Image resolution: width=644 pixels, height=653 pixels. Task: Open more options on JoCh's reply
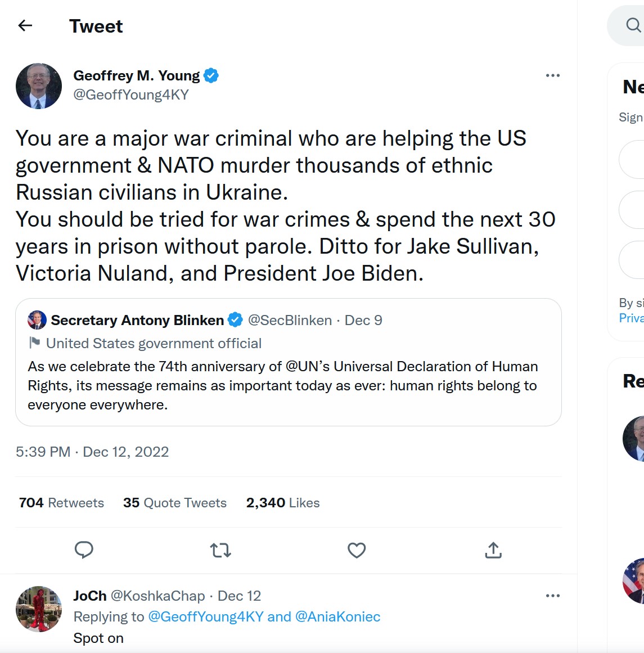[x=553, y=596]
